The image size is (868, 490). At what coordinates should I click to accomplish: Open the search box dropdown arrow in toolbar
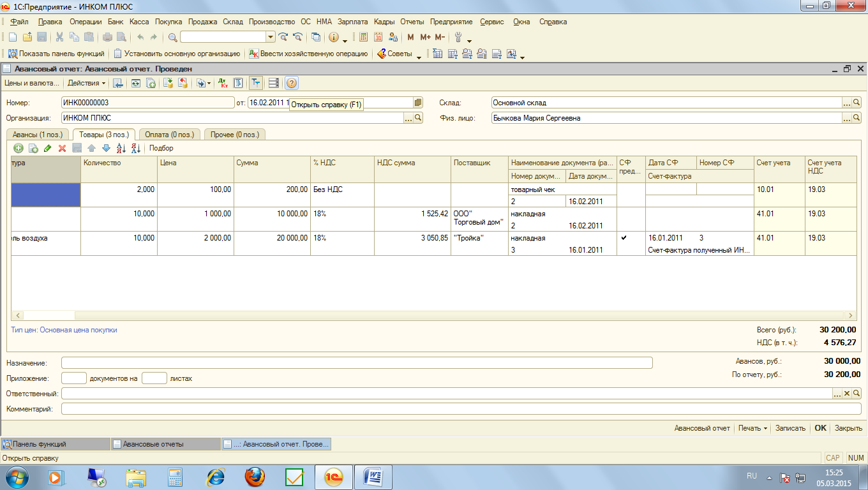click(271, 37)
